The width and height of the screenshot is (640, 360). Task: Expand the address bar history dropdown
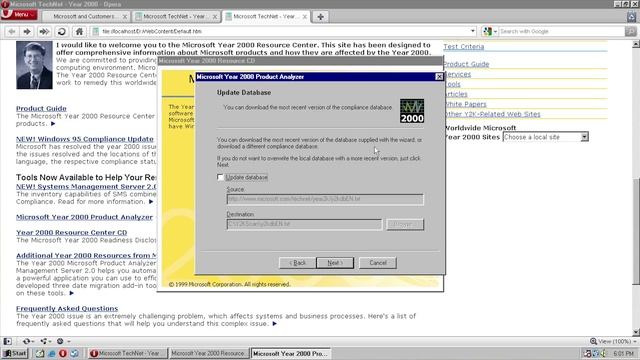coord(473,31)
